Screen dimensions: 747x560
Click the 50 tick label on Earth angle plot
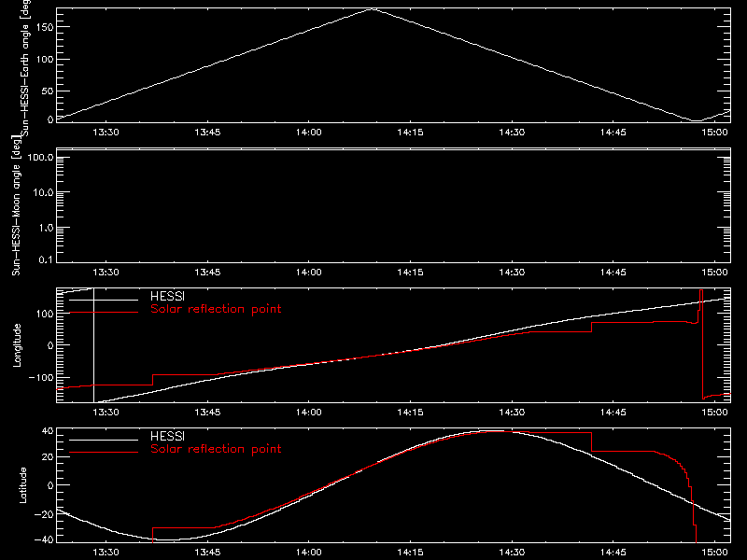pos(48,91)
